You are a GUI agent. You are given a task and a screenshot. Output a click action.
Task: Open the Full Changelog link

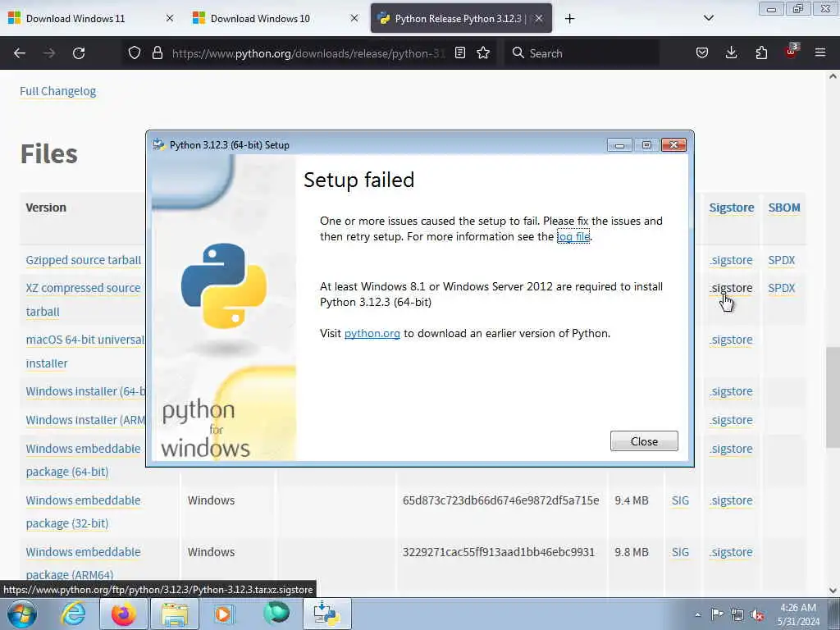[58, 91]
